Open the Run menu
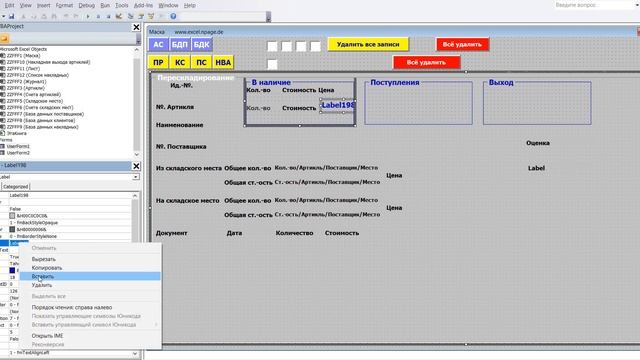The width and height of the screenshot is (640, 360). (x=105, y=5)
